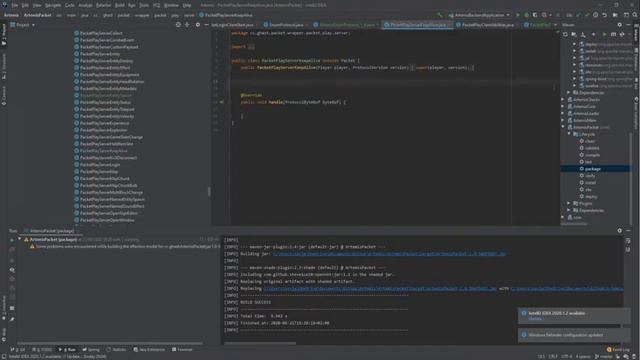Screen dimensions: 640x360
Task: Click the Building jar file path link
Action: [x=389, y=254]
